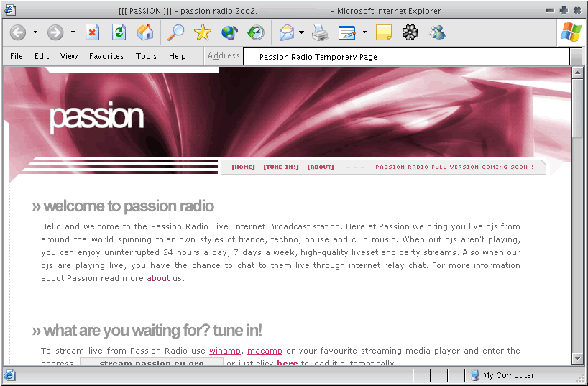Open the winamp hyperlink
This screenshot has width=588, height=386.
pyautogui.click(x=225, y=351)
